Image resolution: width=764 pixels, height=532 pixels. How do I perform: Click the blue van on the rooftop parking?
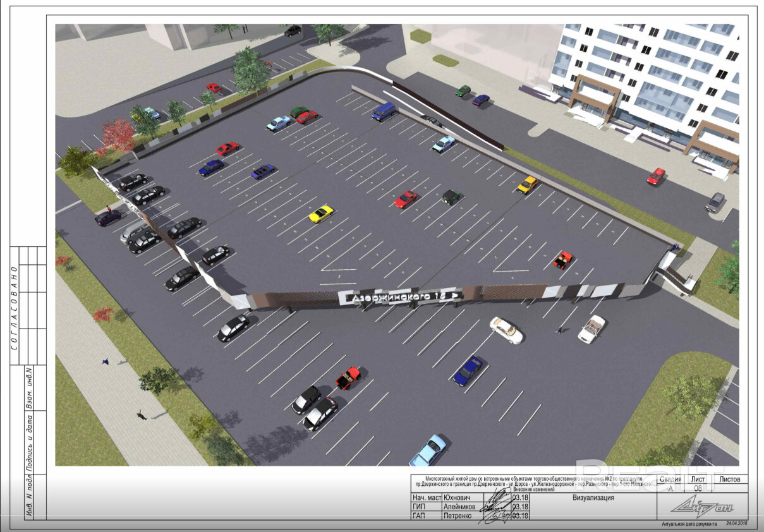[384, 111]
